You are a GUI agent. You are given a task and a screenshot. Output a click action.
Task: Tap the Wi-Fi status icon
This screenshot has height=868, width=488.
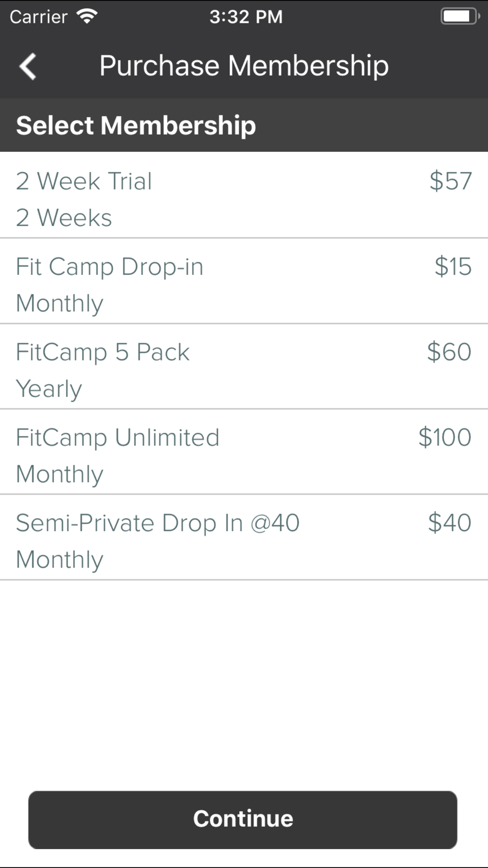pyautogui.click(x=87, y=17)
